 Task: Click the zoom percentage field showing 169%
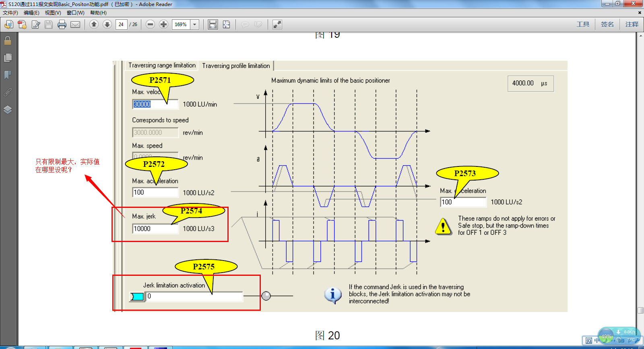click(181, 25)
